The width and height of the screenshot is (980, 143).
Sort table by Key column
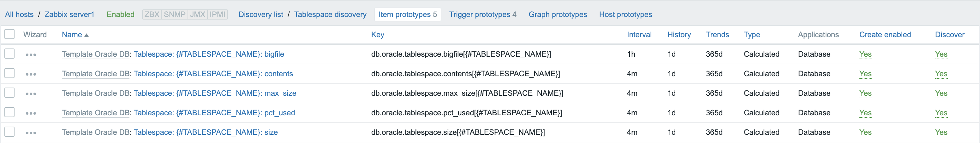[x=377, y=35]
